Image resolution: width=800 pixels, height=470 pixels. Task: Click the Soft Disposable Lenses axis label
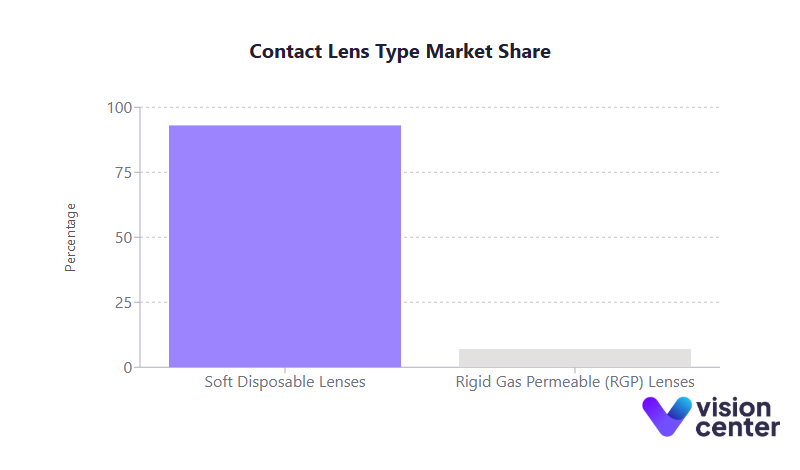pos(285,382)
